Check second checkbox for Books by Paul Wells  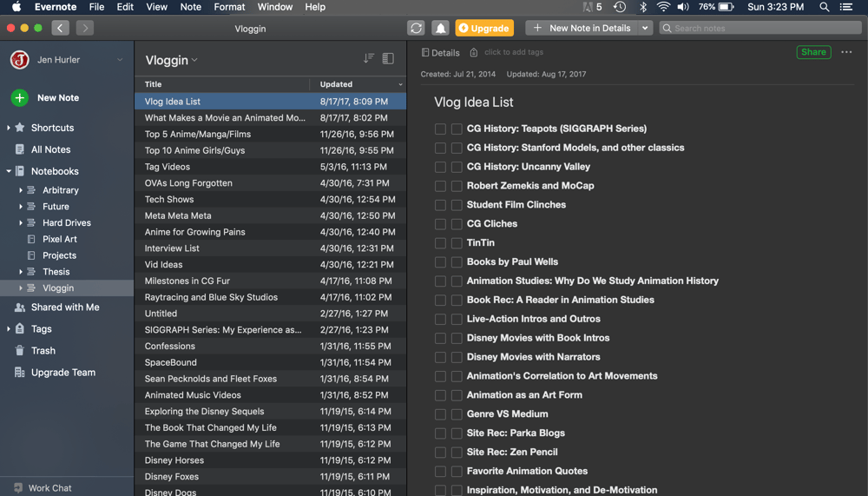(457, 262)
